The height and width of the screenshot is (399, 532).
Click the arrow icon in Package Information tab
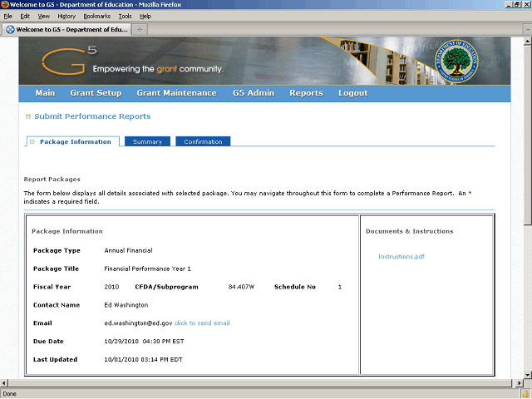click(32, 142)
